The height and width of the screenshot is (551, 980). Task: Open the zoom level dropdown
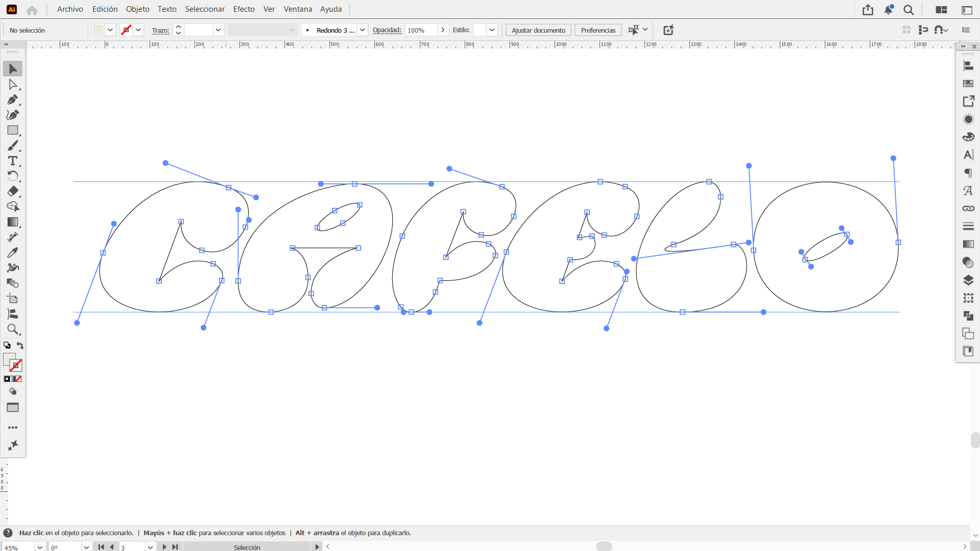tap(40, 547)
